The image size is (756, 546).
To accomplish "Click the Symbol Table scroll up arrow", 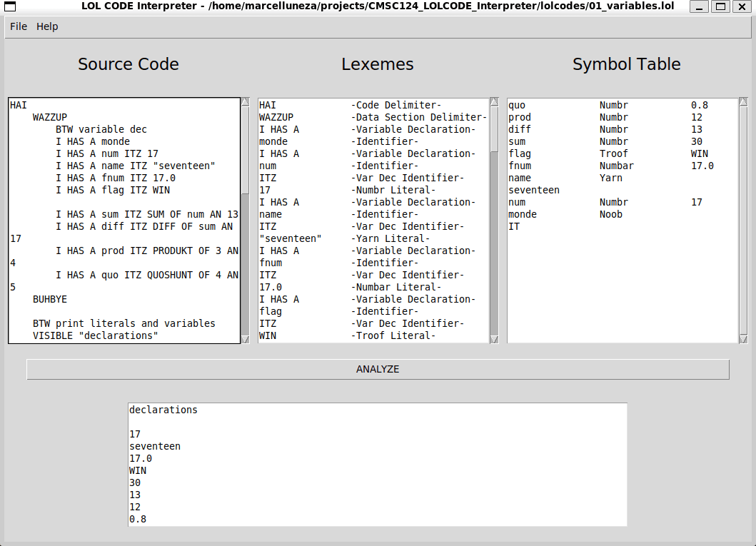I will coord(743,101).
